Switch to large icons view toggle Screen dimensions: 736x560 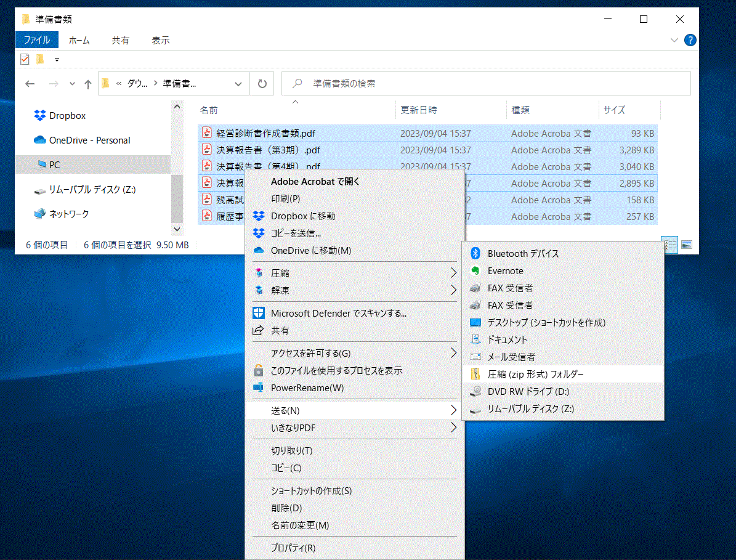(686, 245)
